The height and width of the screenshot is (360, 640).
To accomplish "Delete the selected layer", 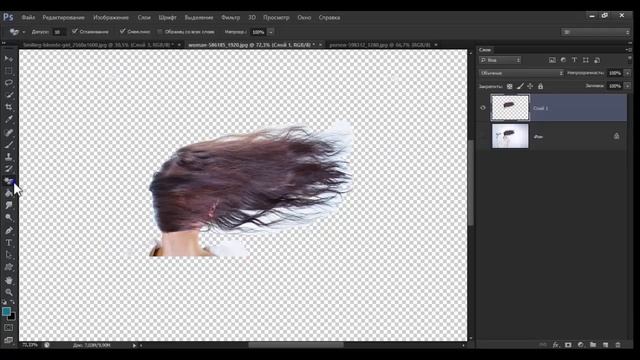I will (618, 345).
